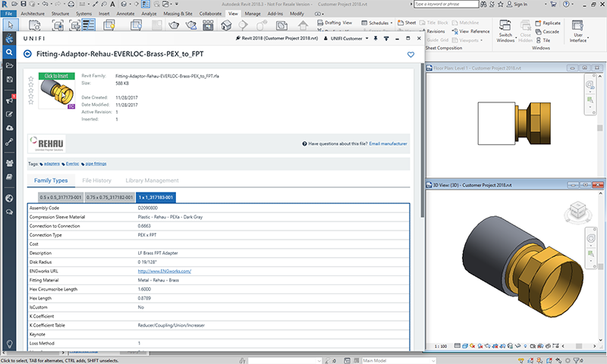Screen dimensions: 607x364
Task: Set the bottom rating star for the family
Action: point(31,102)
